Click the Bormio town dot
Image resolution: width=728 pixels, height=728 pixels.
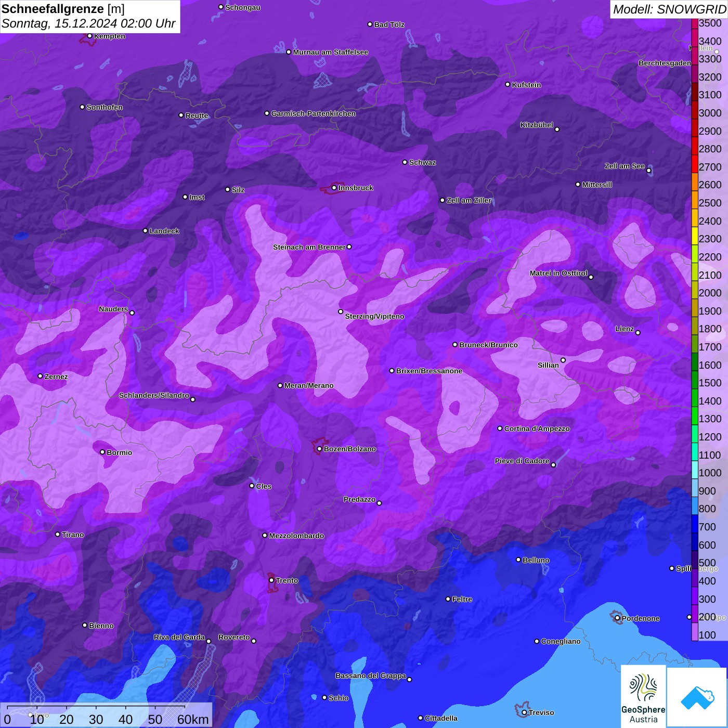pos(102,452)
